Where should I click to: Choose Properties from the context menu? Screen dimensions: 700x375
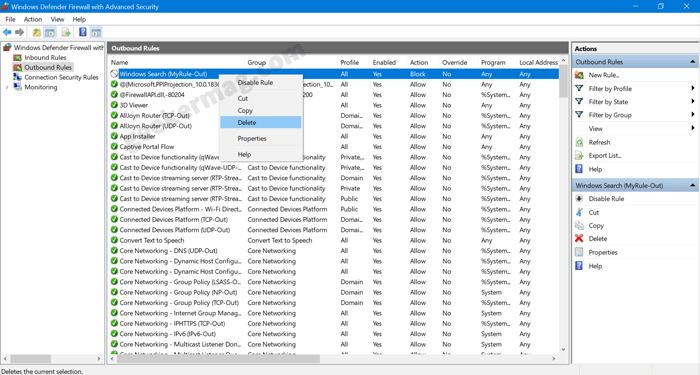pos(261,138)
